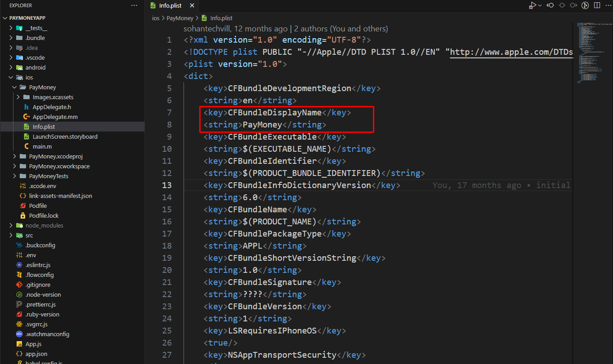
Task: Click the git graph circle icon
Action: click(x=585, y=5)
